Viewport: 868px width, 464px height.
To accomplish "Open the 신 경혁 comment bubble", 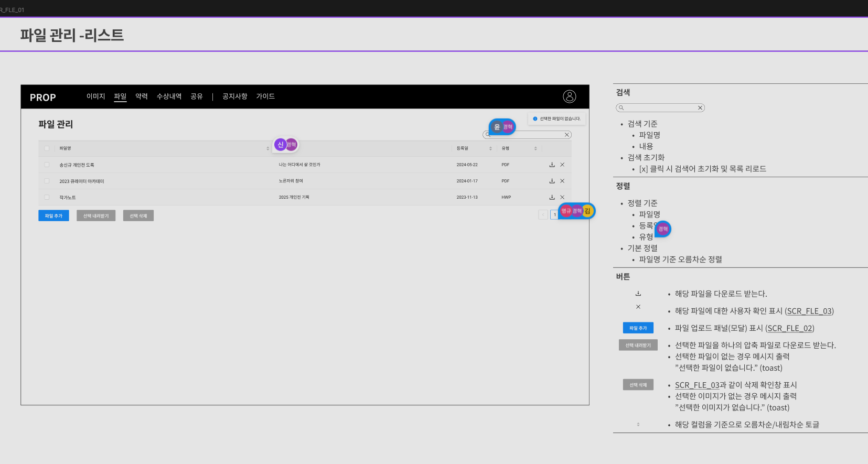I will click(285, 145).
